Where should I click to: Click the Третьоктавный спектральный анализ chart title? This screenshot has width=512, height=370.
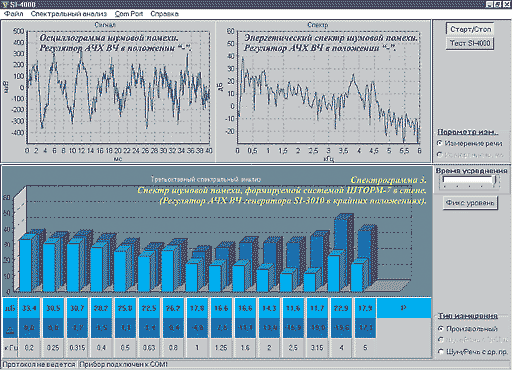point(205,179)
